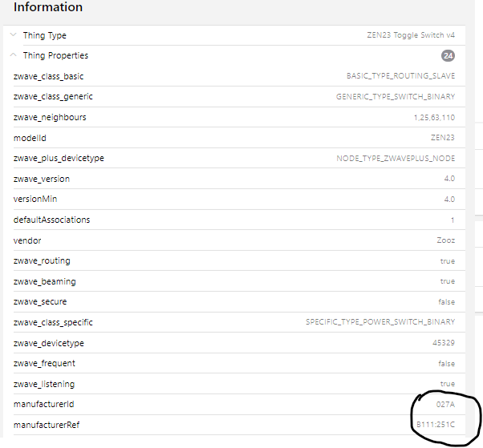The width and height of the screenshot is (483, 448).
Task: Select the zwave_devicetype value 45329
Action: [x=444, y=343]
